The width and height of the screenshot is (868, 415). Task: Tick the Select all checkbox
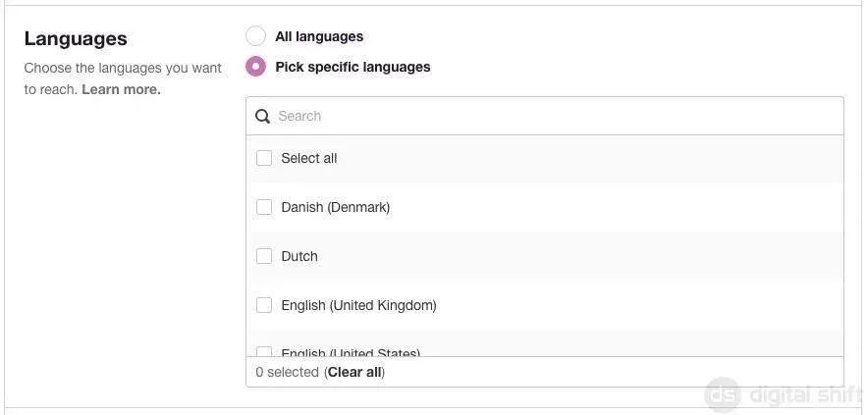tap(264, 158)
